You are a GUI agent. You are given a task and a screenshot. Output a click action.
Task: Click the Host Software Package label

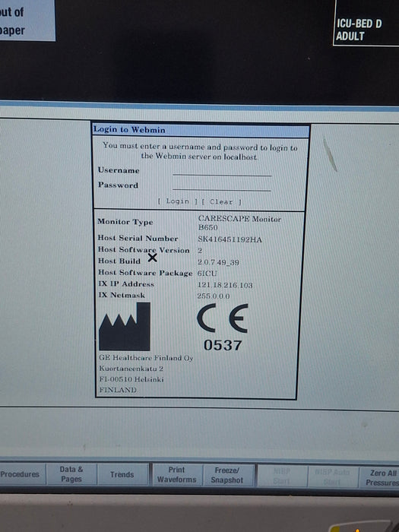(x=145, y=273)
